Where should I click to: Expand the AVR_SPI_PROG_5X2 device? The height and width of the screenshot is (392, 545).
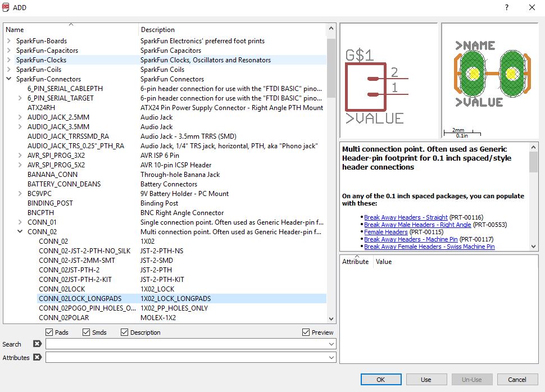point(20,165)
